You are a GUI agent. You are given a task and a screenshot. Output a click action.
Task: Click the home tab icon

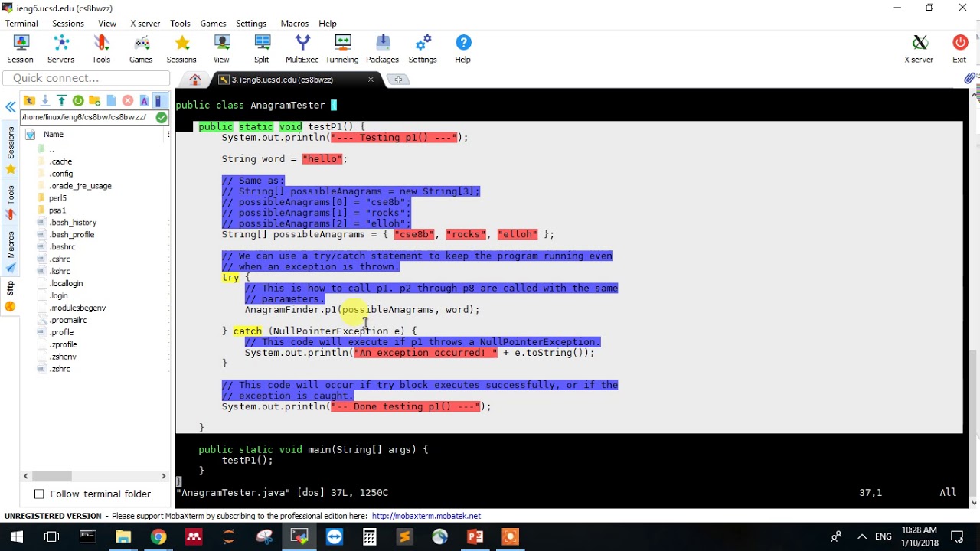(x=195, y=80)
